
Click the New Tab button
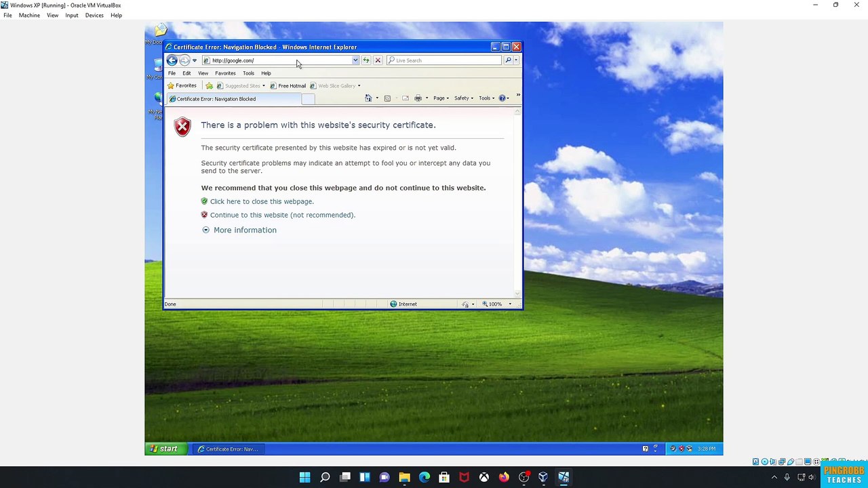308,100
